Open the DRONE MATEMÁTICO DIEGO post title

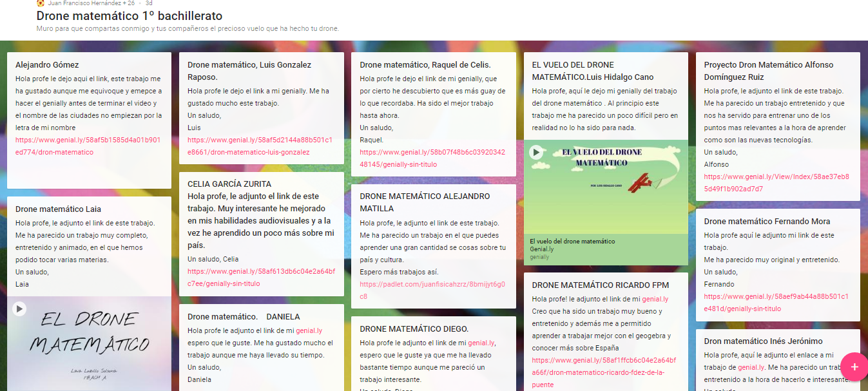pos(414,329)
